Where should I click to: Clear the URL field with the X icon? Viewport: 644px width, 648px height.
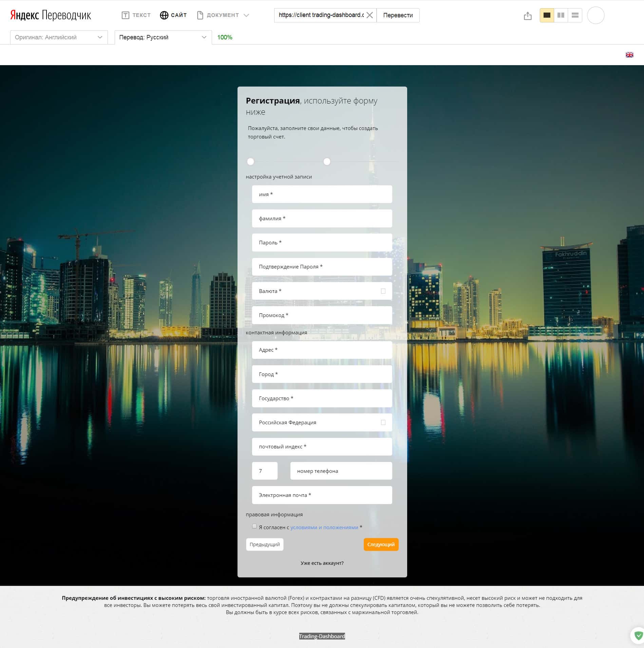370,15
